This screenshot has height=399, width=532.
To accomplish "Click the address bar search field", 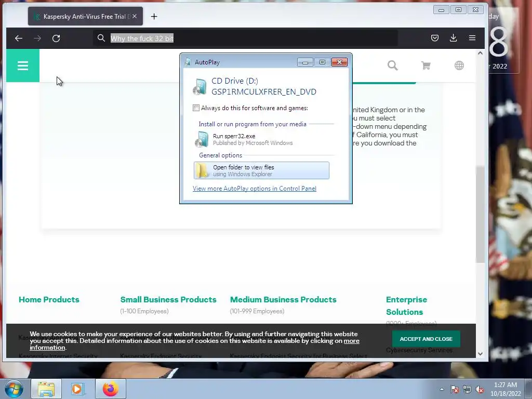I will click(x=245, y=38).
